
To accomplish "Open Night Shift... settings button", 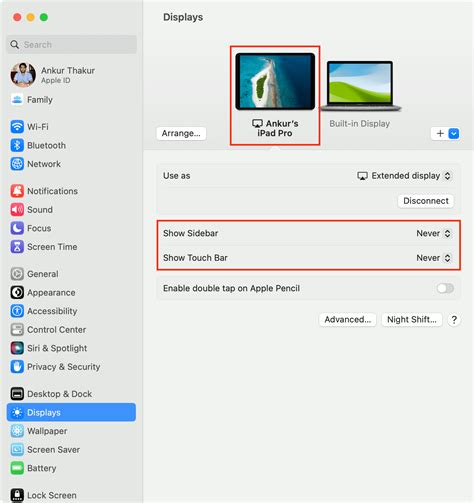I will click(412, 320).
